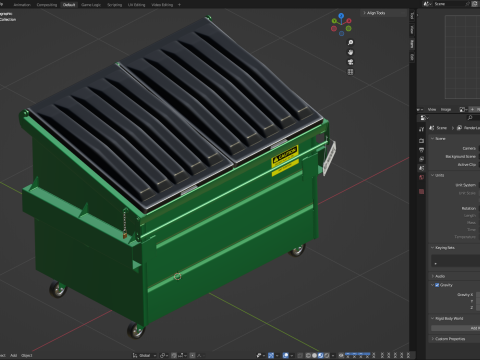The height and width of the screenshot is (360, 480).
Task: Select wireframe viewport shading
Action: (x=308, y=355)
